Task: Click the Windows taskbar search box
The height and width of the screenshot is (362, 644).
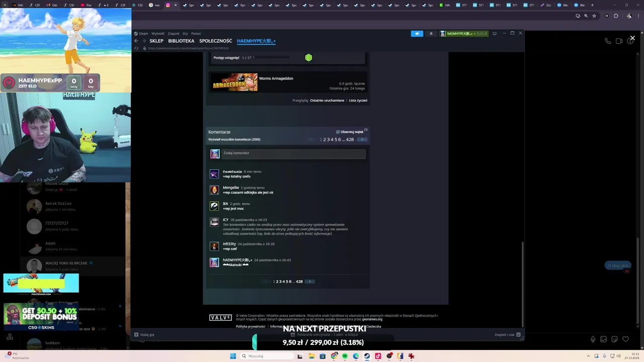Action: [267, 356]
